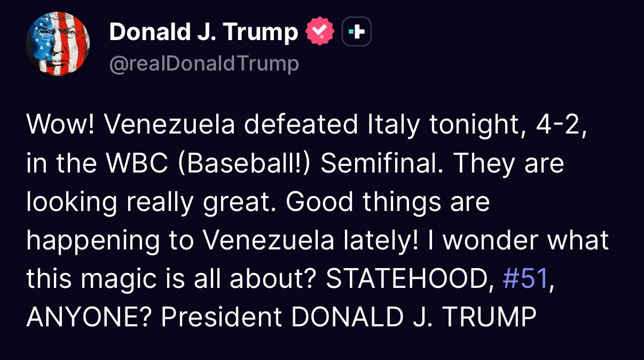
Task: Click the red verified checkmark badge
Action: pos(319,33)
